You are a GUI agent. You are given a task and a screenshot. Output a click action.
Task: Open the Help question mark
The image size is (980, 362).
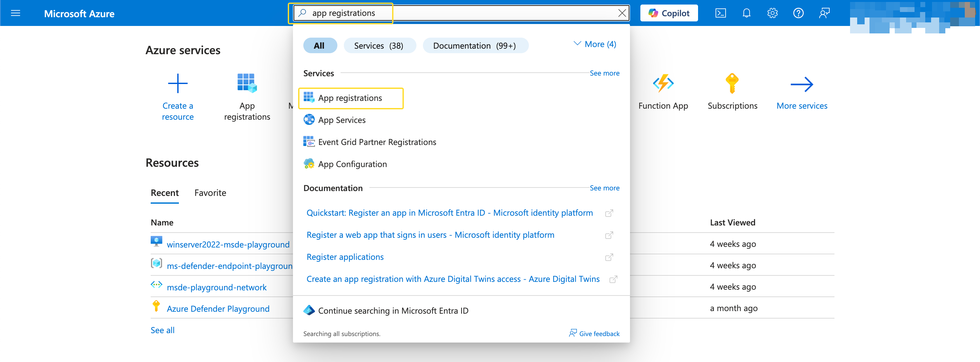[x=798, y=13]
